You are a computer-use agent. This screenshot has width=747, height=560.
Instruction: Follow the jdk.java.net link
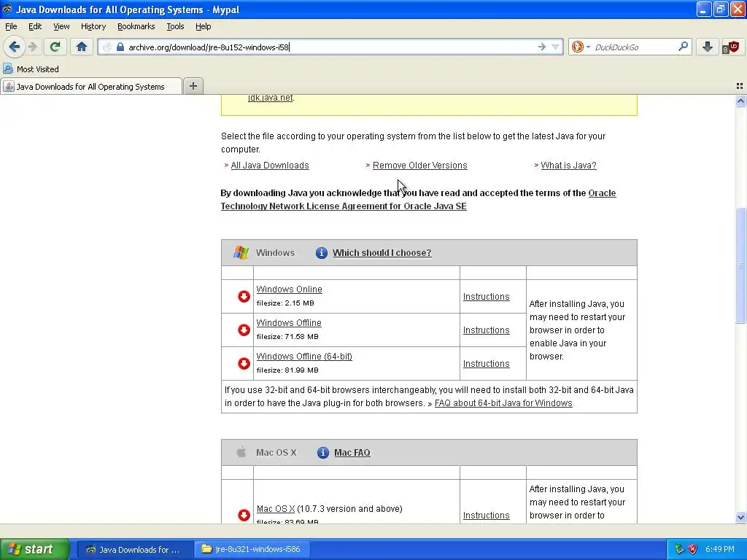point(270,98)
